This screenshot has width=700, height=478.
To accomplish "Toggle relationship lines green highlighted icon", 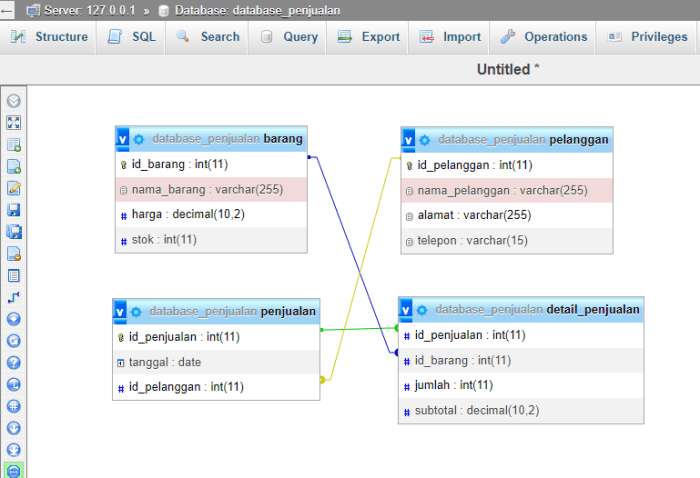I will click(13, 471).
